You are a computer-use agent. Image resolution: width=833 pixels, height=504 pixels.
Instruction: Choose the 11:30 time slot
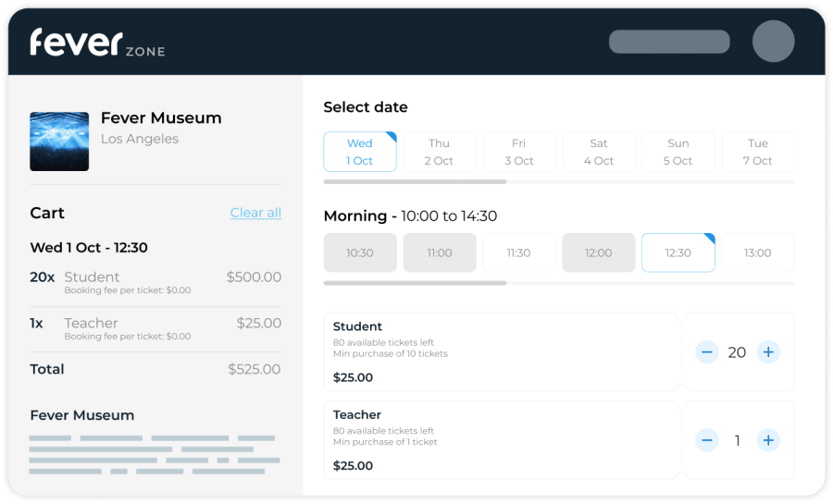(x=519, y=252)
